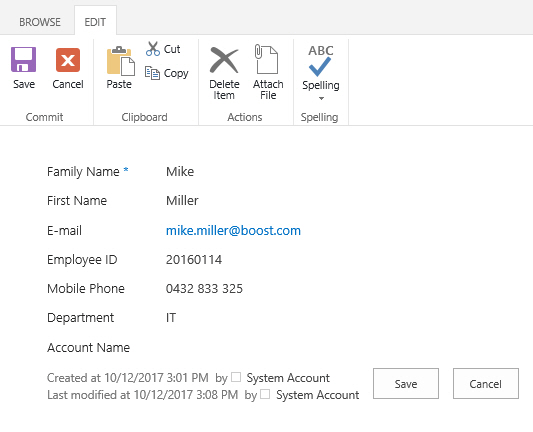The image size is (533, 432).
Task: Select the Copy icon in Clipboard group
Action: tap(152, 73)
